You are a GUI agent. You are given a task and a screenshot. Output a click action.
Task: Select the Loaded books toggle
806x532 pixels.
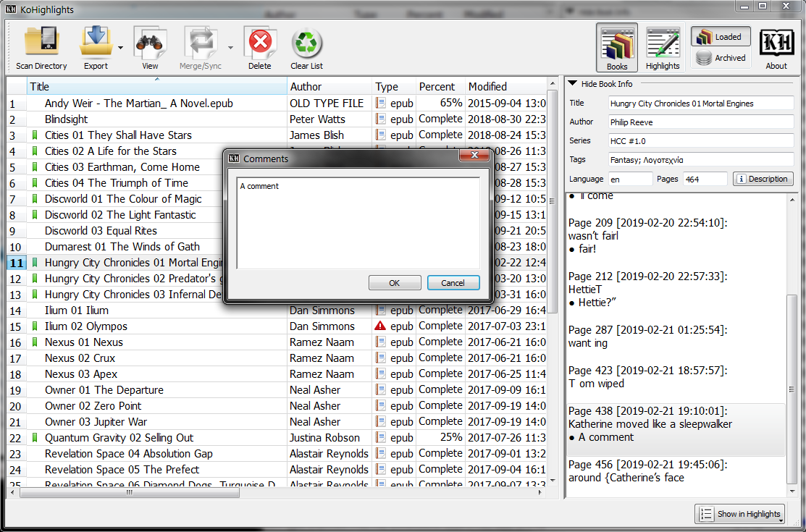720,36
